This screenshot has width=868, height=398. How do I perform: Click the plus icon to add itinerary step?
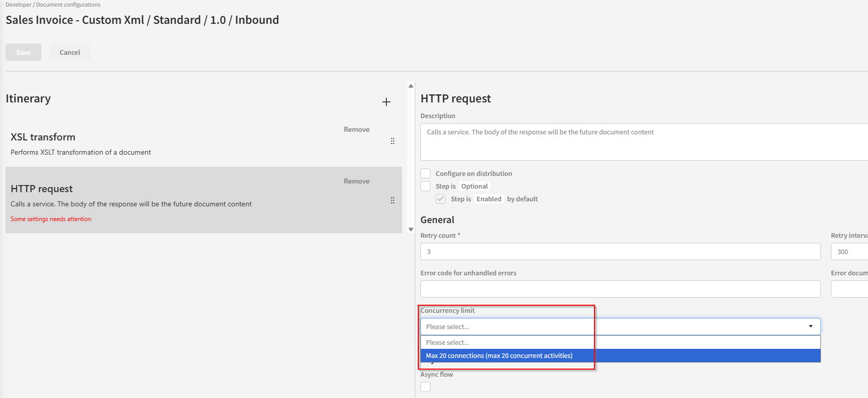tap(386, 102)
